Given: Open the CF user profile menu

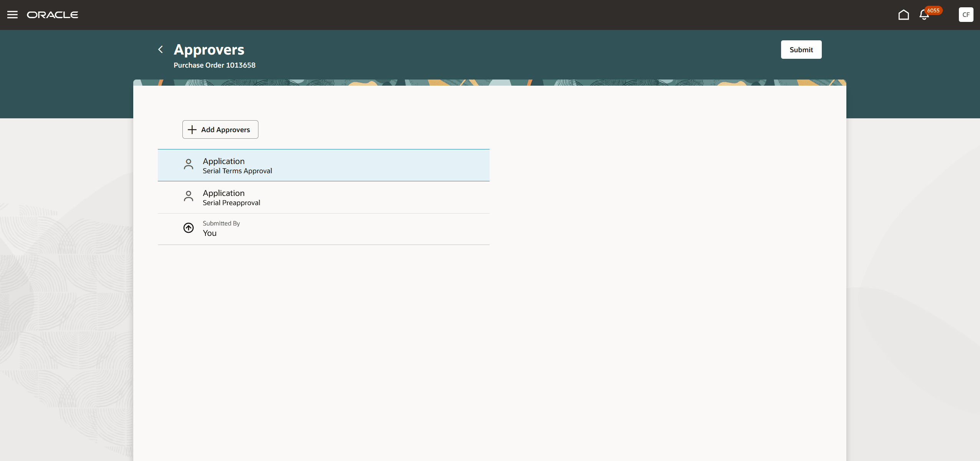Looking at the screenshot, I should point(966,15).
